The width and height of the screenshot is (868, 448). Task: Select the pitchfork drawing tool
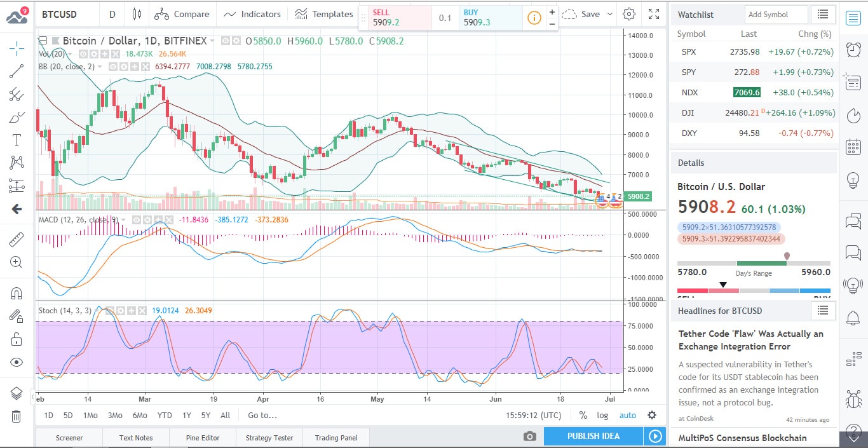click(17, 95)
